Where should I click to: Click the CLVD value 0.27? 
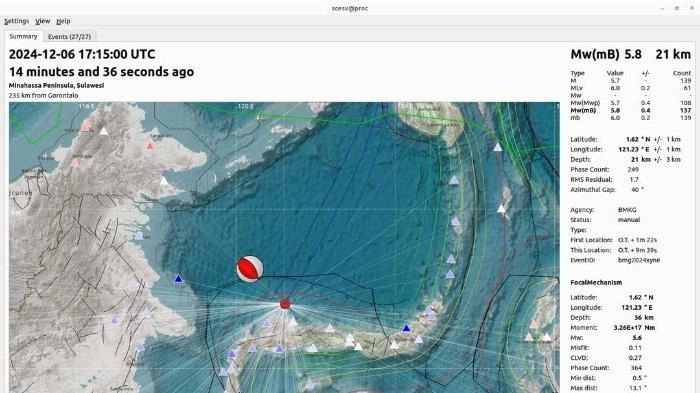click(x=635, y=358)
